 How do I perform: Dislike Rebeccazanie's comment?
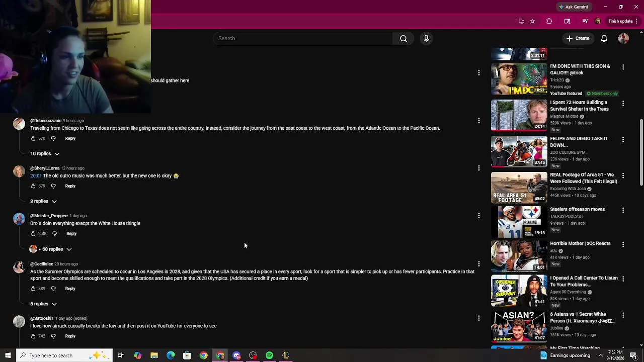pyautogui.click(x=53, y=138)
